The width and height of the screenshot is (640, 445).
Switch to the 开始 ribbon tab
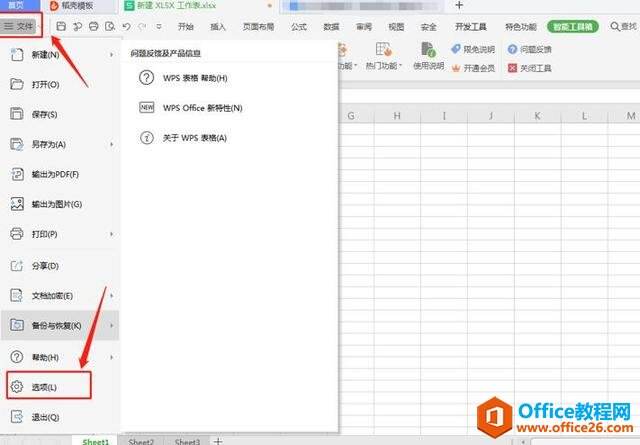(x=186, y=27)
